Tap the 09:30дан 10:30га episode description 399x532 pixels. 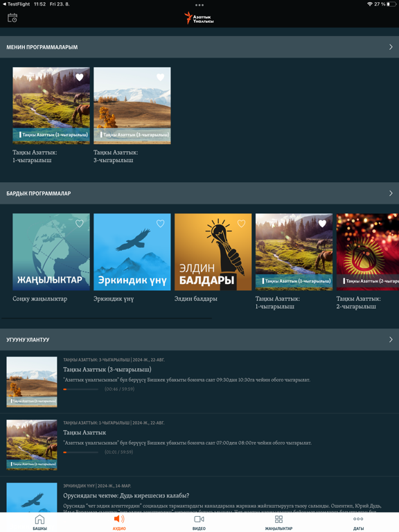pyautogui.click(x=186, y=380)
